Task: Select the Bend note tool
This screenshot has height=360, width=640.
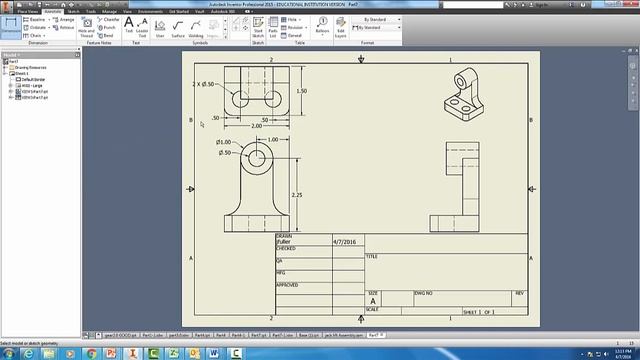Action: click(106, 36)
